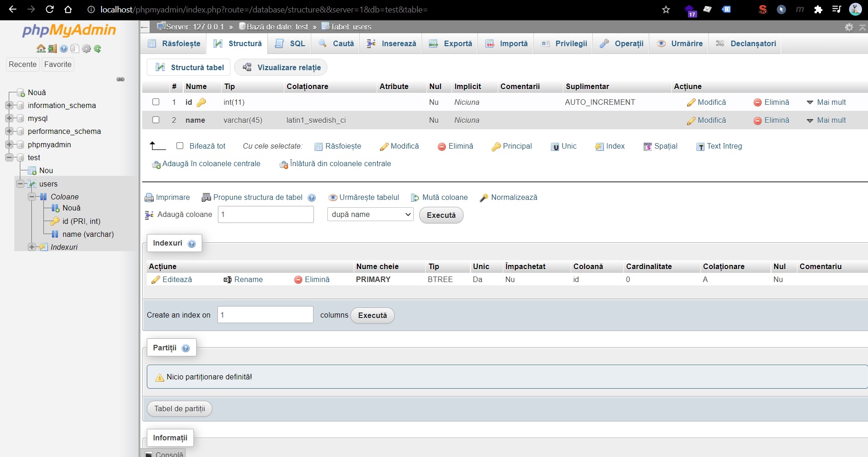The image size is (868, 457).
Task: Open the Exportă tab
Action: pos(451,43)
